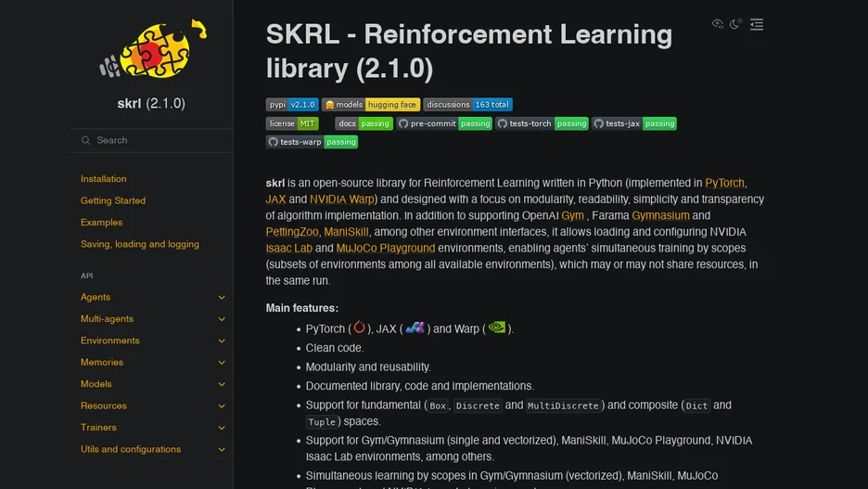Click the discussions 163 total badge

pos(467,105)
